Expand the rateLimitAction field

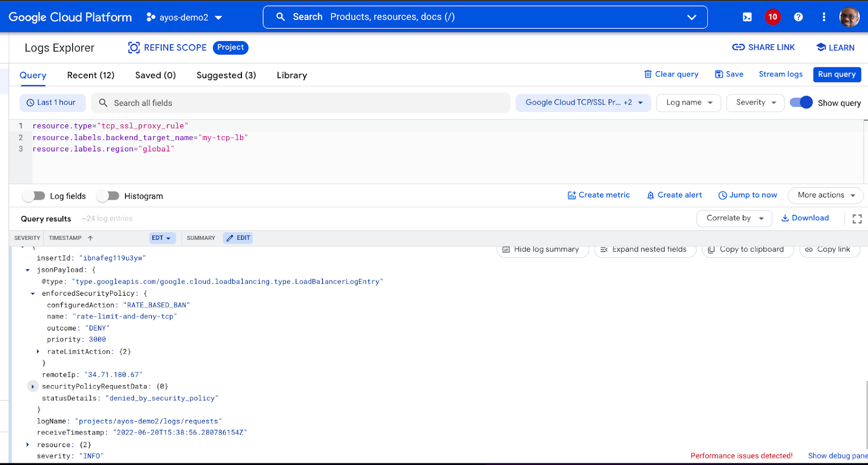tap(38, 352)
